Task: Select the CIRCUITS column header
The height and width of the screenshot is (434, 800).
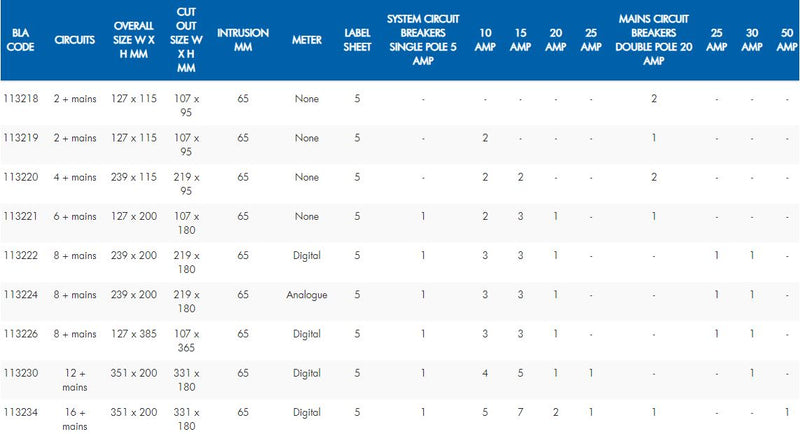Action: click(x=74, y=40)
